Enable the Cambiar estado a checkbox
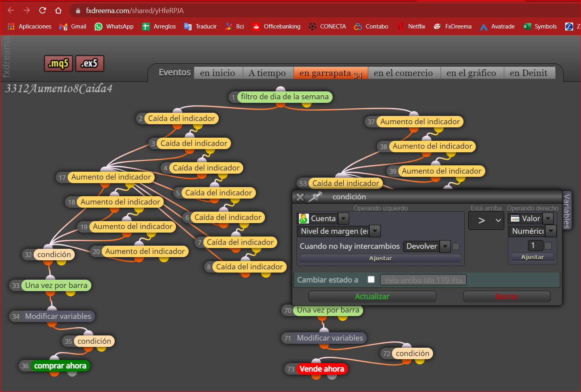Screen dimensions: 581x392 [371, 279]
